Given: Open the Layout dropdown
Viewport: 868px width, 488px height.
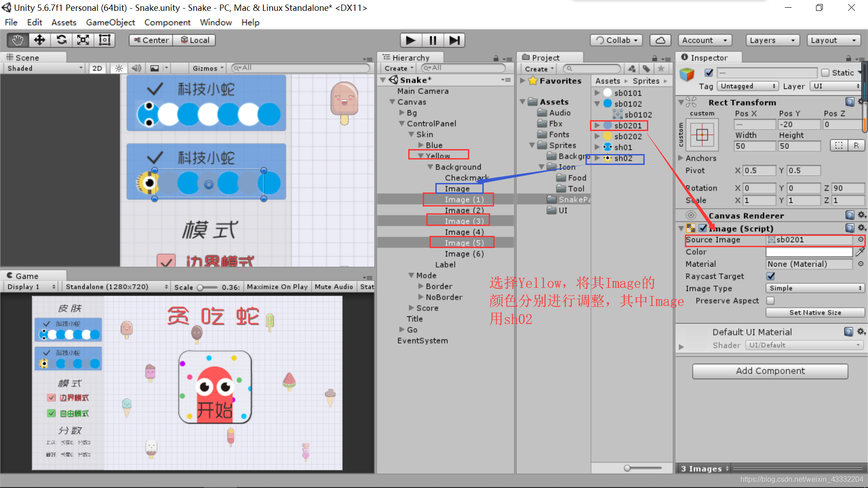Looking at the screenshot, I should pos(834,40).
